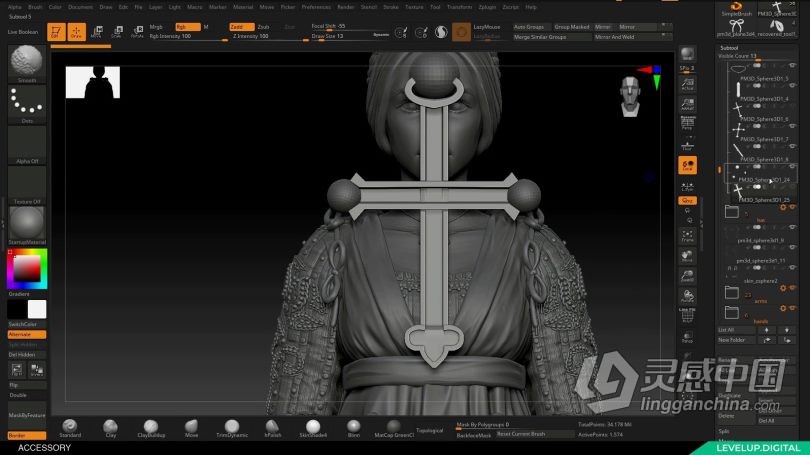Toggle Perspective view icon
This screenshot has width=810, height=455.
point(687,124)
